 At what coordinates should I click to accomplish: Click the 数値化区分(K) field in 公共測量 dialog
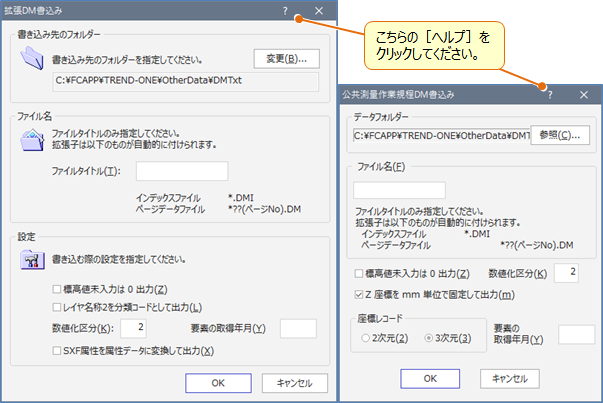tap(566, 273)
